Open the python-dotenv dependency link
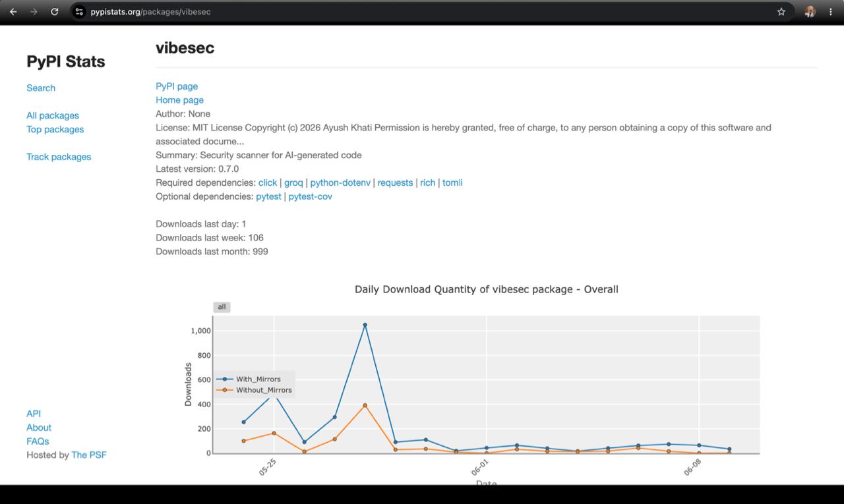The image size is (844, 504). click(x=340, y=182)
